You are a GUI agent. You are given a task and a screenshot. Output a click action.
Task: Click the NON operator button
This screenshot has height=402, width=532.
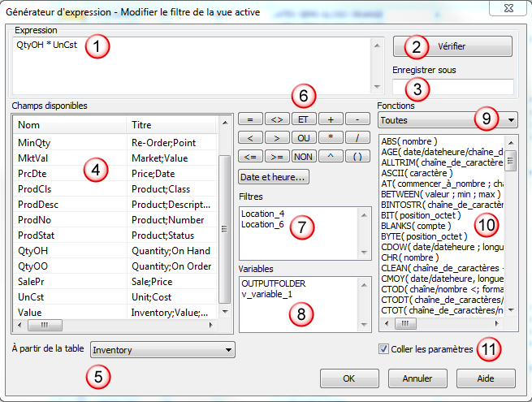(304, 156)
